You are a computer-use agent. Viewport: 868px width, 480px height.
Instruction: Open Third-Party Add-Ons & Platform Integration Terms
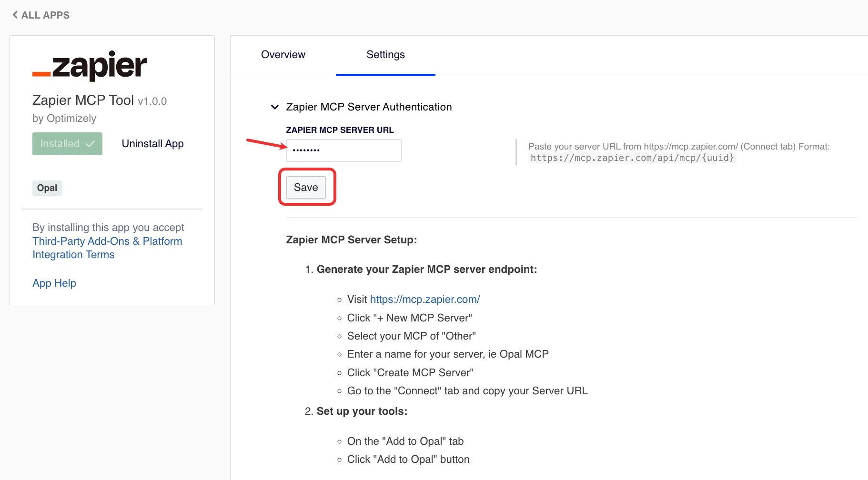point(107,248)
